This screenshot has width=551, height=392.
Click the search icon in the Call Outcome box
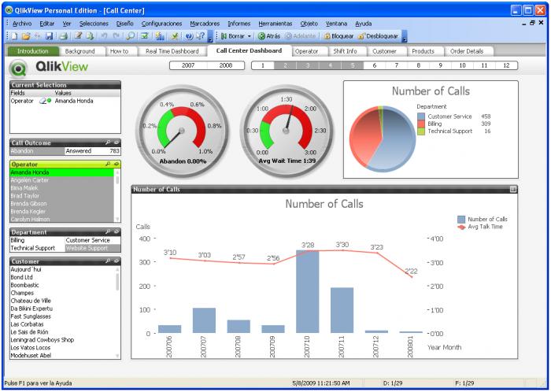pos(109,142)
